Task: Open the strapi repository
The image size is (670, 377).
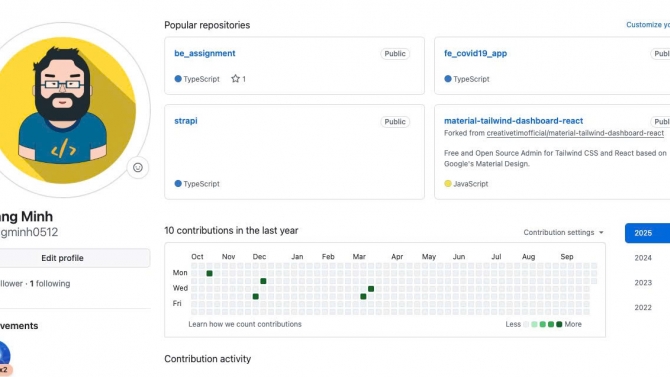Action: pyautogui.click(x=186, y=121)
